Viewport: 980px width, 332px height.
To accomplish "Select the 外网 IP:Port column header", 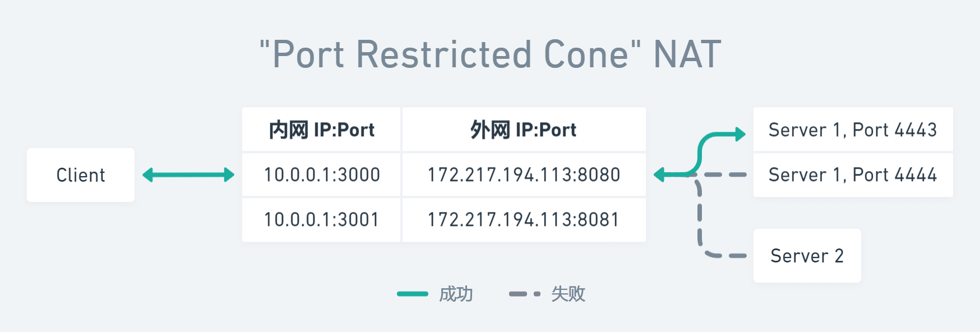I will tap(524, 130).
